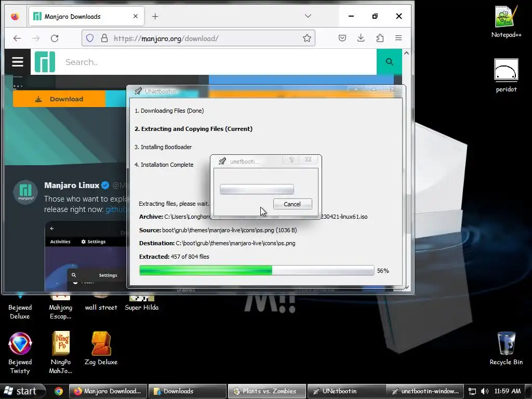Open the Notepad++ desktop shortcut

(x=506, y=21)
